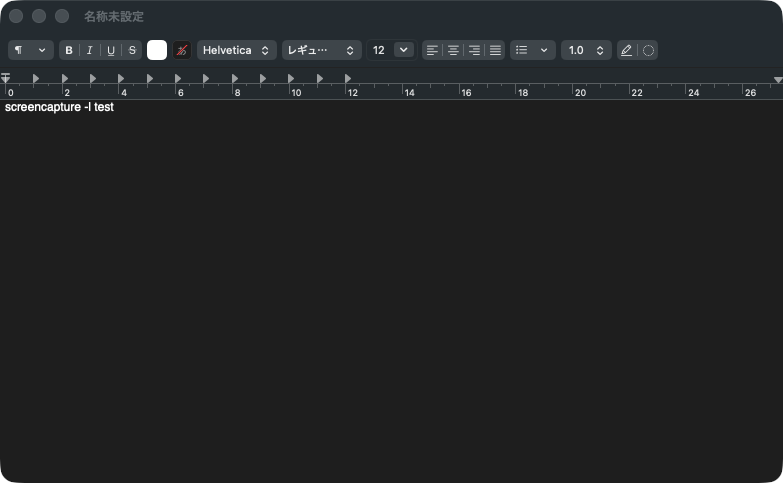
Task: Justify the text alignment
Action: click(495, 50)
